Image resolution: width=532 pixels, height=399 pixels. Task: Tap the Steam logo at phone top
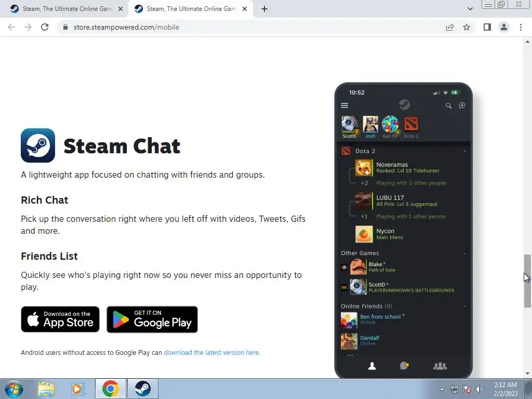point(404,104)
